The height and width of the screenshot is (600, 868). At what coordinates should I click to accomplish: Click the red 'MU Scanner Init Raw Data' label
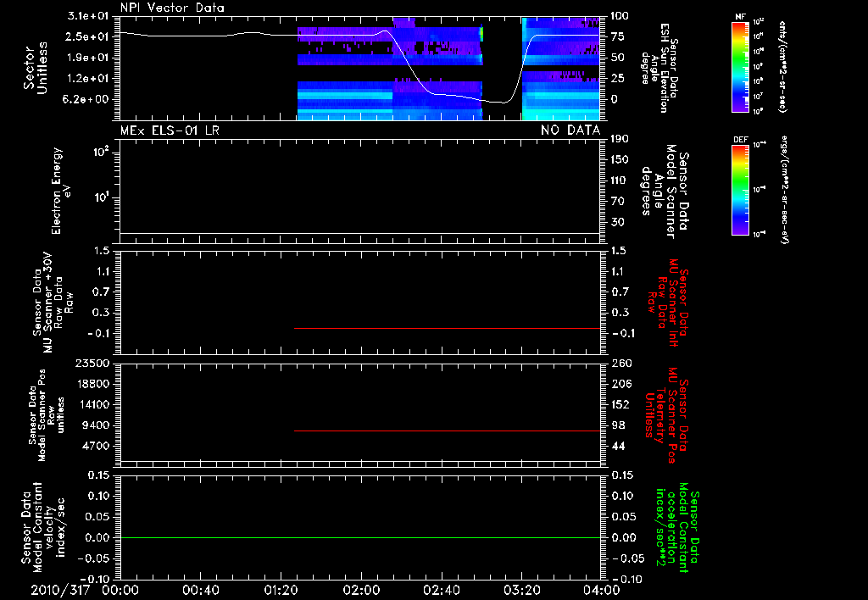668,303
